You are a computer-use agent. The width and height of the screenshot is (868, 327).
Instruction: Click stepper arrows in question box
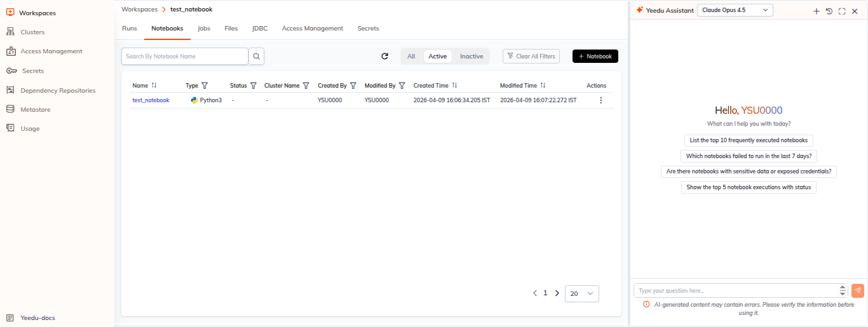pos(843,290)
